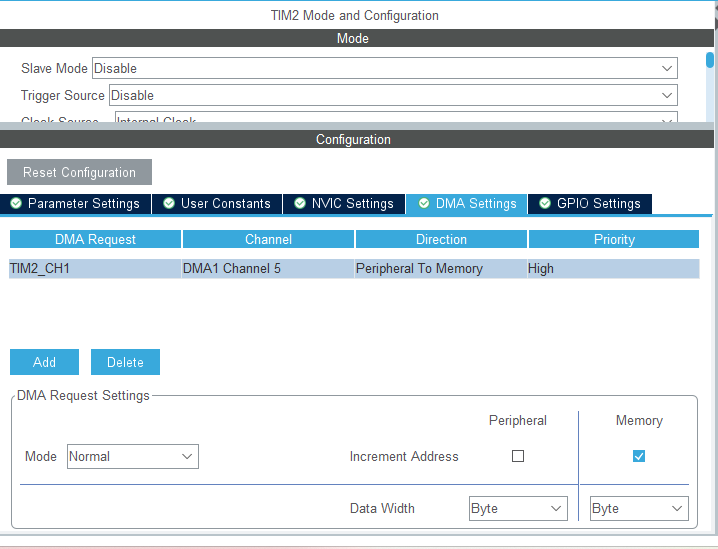Screen dimensions: 718x549
Task: Click the green check icon on Parameter Settings
Action: point(16,203)
